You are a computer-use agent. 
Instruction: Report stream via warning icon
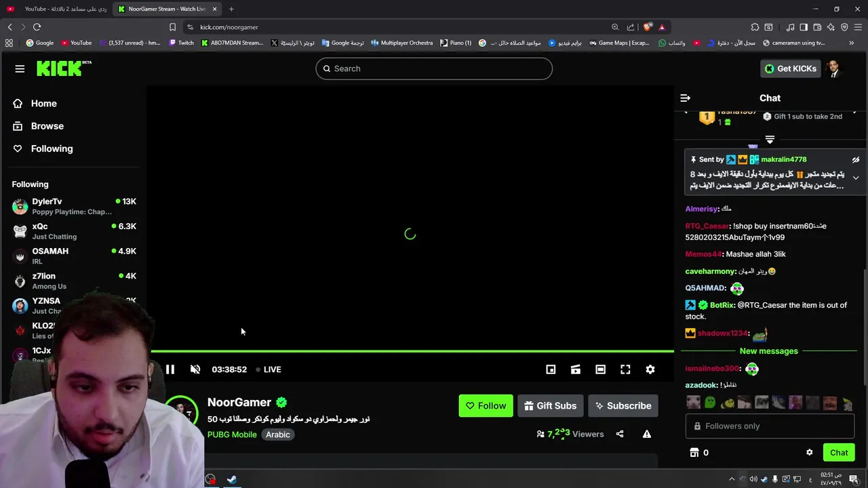[x=647, y=434]
